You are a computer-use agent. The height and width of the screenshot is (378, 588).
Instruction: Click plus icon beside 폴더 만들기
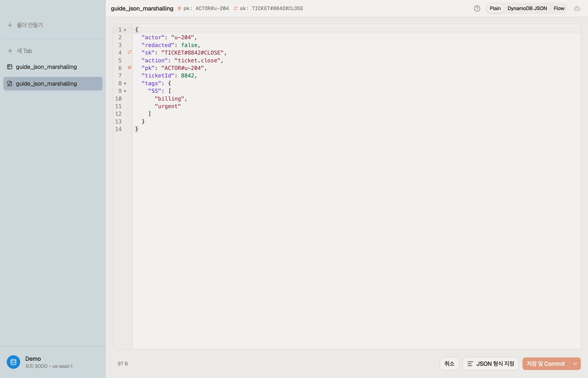click(10, 25)
